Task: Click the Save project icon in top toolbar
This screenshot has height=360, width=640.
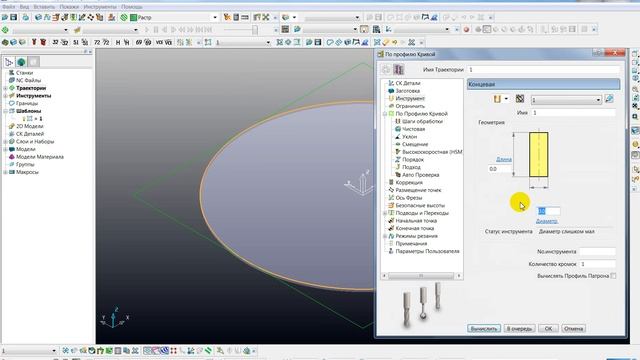Action: 13,17
